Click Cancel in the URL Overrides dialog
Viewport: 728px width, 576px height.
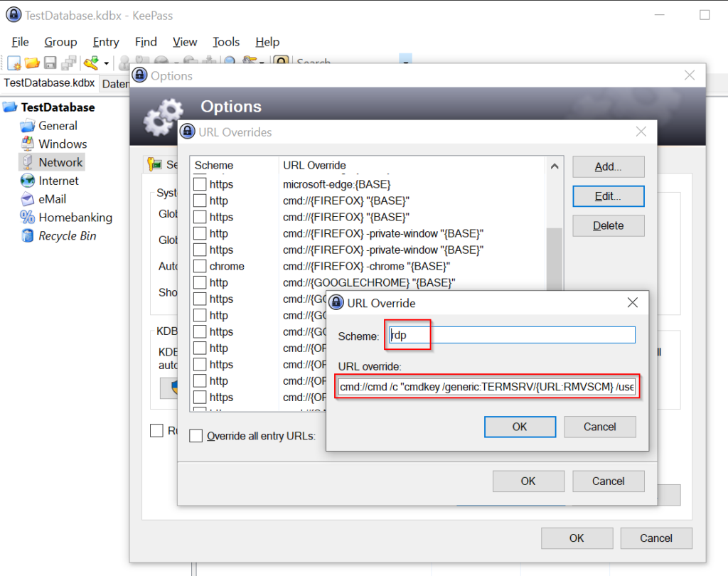(609, 481)
